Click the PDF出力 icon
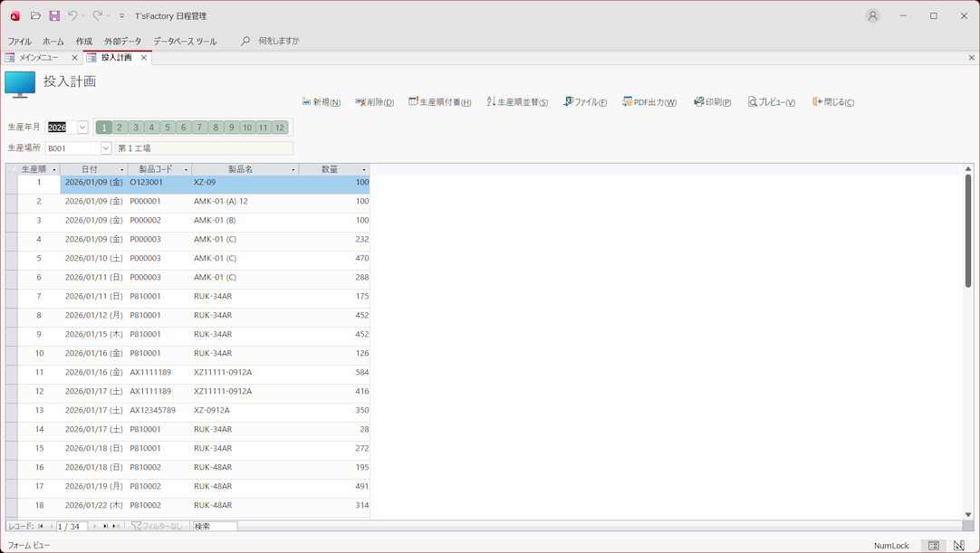The width and height of the screenshot is (980, 553). point(627,102)
